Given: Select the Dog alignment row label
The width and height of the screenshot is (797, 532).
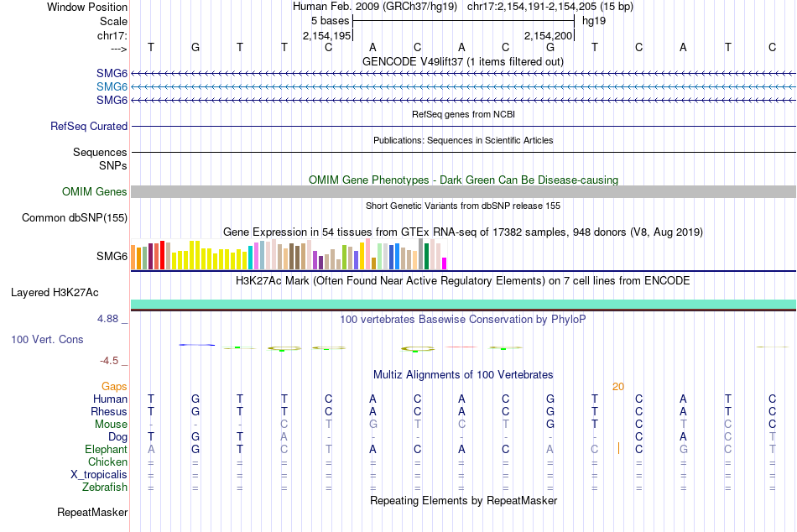Looking at the screenshot, I should 117,437.
